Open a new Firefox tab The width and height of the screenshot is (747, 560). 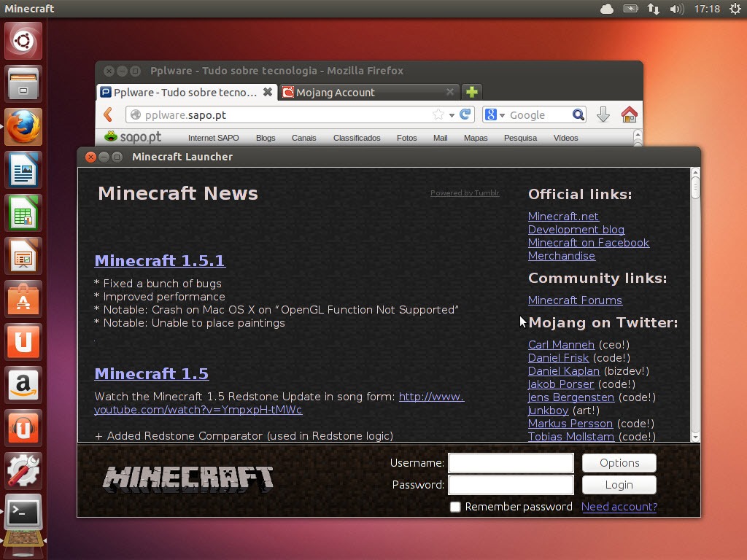tap(472, 92)
